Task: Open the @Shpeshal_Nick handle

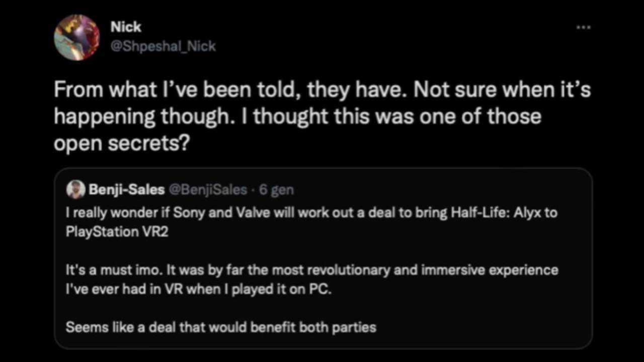Action: (163, 46)
